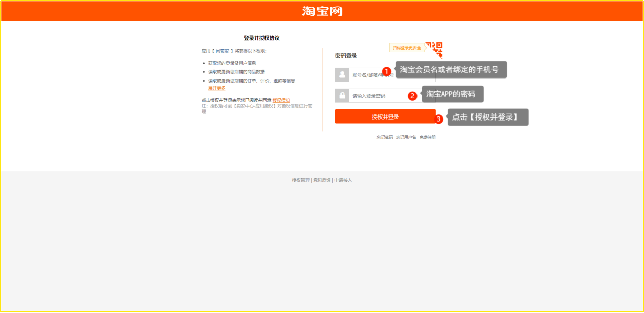644x313 pixels.
Task: Switch to QR code login icon
Action: [x=434, y=50]
